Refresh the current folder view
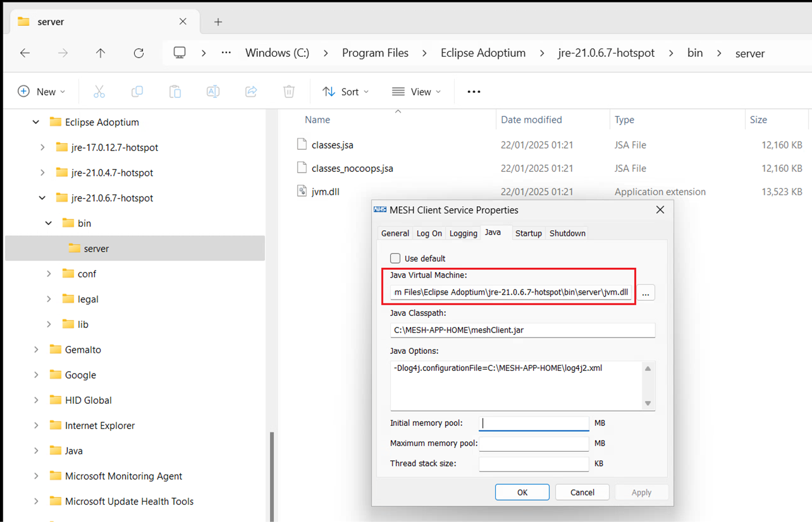812x522 pixels. point(138,53)
